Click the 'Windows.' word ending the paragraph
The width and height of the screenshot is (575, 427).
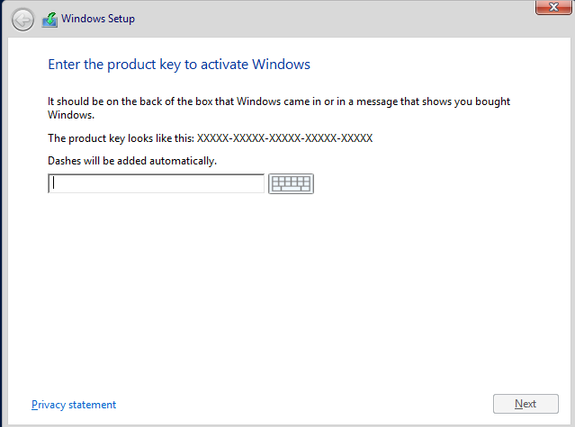tap(71, 115)
